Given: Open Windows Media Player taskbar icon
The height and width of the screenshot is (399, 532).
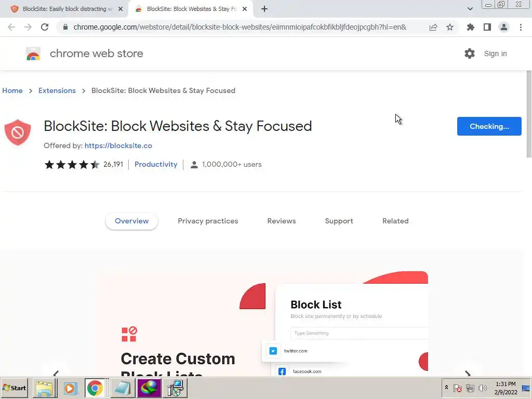Looking at the screenshot, I should pos(70,388).
